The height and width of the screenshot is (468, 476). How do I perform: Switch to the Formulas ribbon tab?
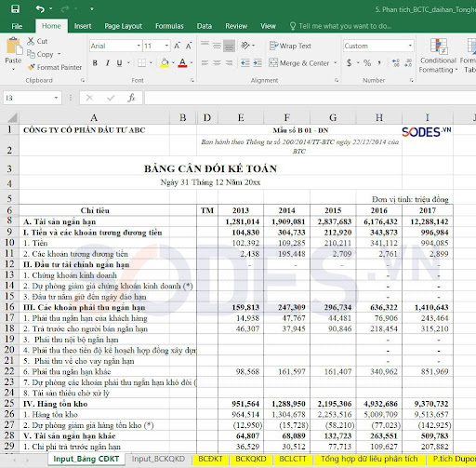[x=169, y=26]
